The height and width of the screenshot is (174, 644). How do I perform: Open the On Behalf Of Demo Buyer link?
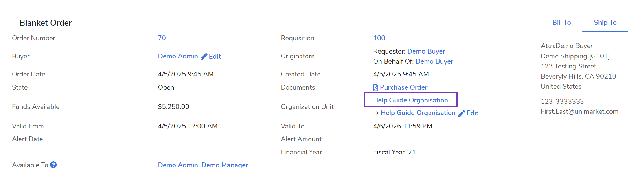coord(434,61)
